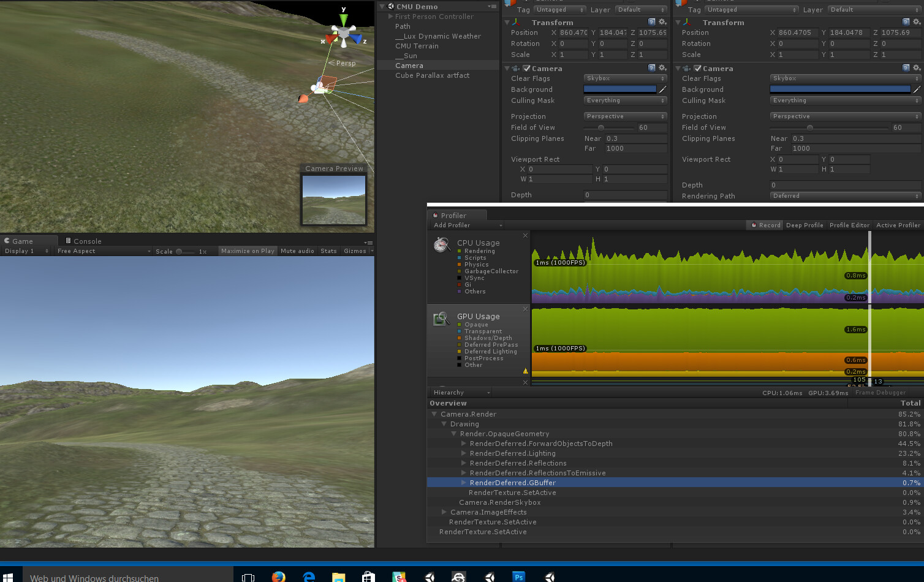
Task: Click the GPU Usage profiler icon
Action: click(441, 318)
